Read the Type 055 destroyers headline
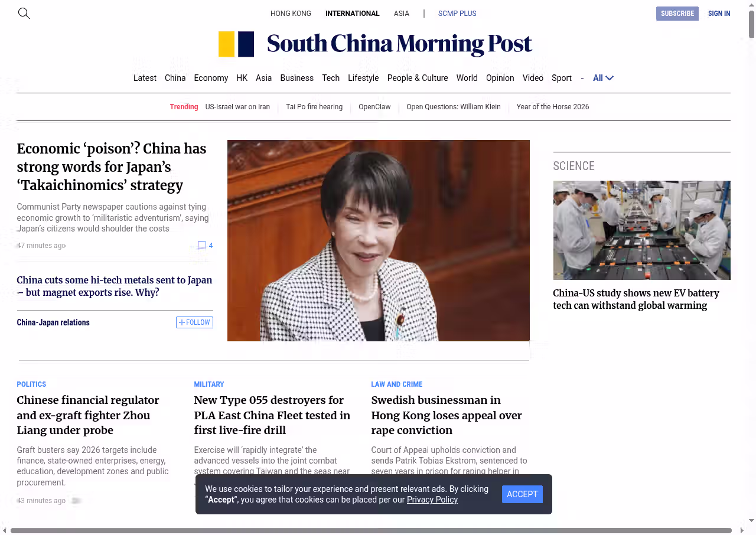 [272, 415]
